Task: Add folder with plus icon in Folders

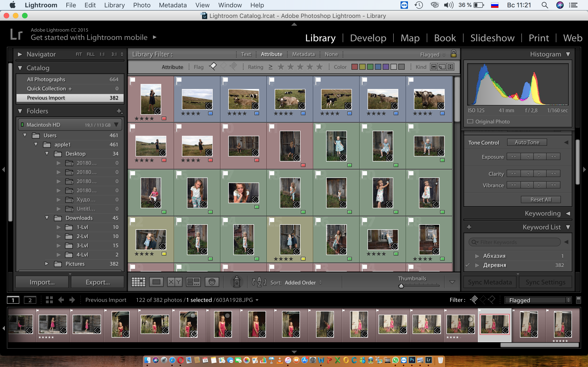Action: point(119,111)
